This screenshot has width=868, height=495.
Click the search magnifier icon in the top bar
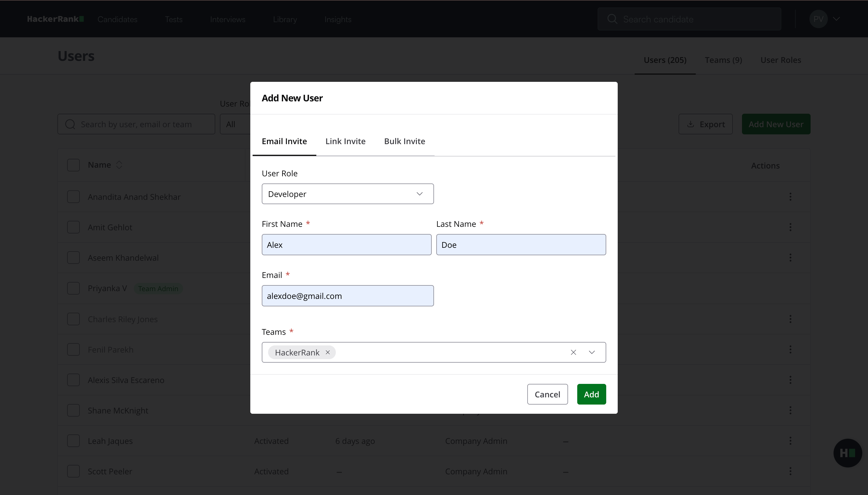click(x=612, y=19)
